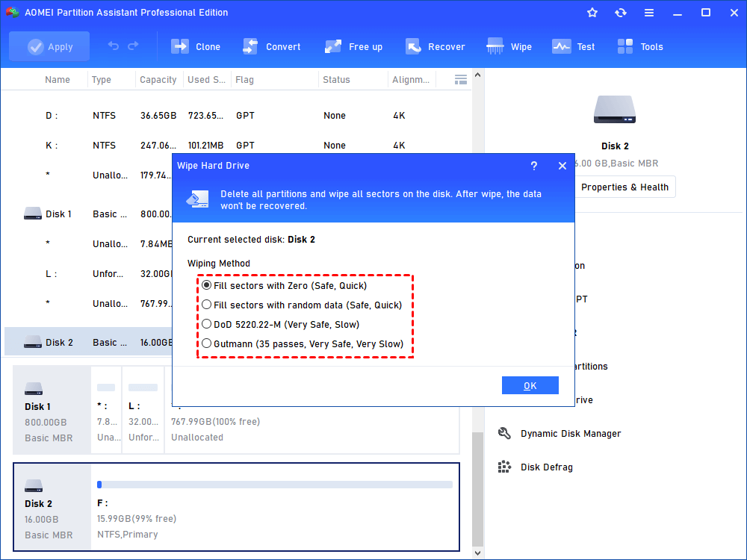Sort by the Used Space column header
The width and height of the screenshot is (747, 560).
[206, 80]
